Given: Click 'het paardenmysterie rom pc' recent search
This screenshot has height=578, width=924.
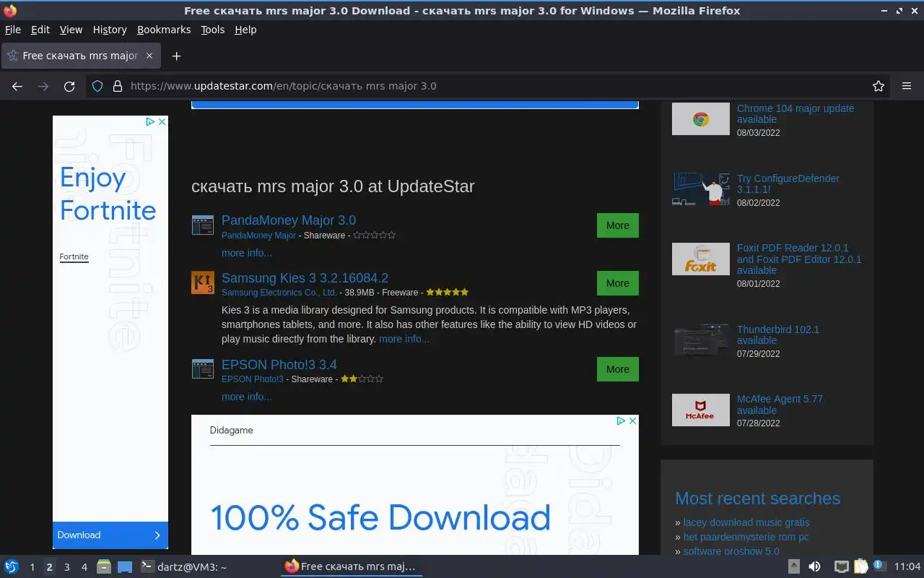Looking at the screenshot, I should [746, 537].
